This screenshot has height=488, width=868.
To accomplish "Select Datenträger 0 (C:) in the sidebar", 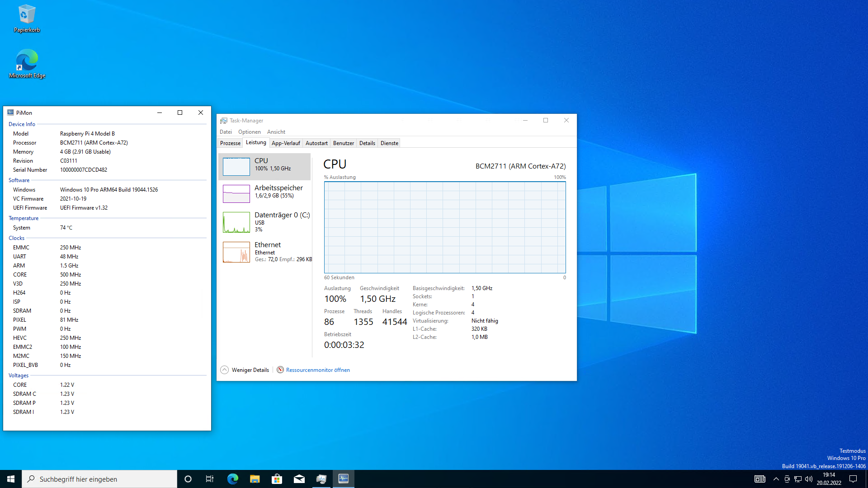I will (x=265, y=222).
